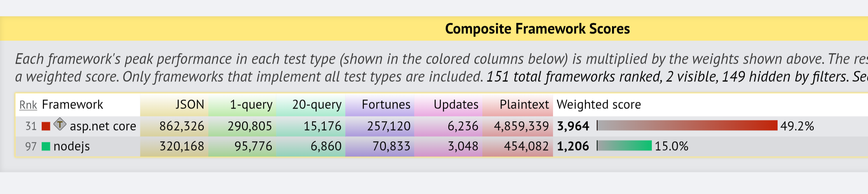This screenshot has width=868, height=194.
Task: Select the 20-query column header
Action: [x=316, y=105]
